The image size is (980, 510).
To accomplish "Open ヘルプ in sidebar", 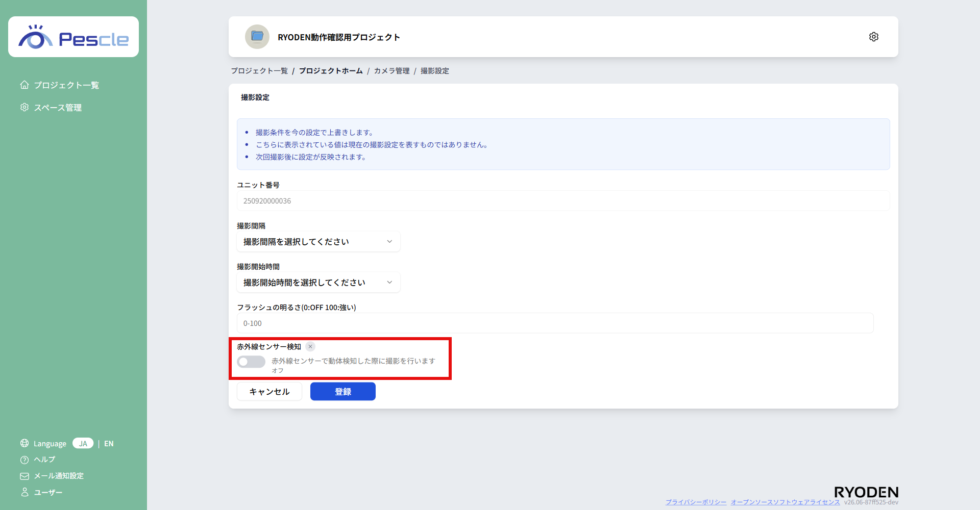I will (44, 460).
